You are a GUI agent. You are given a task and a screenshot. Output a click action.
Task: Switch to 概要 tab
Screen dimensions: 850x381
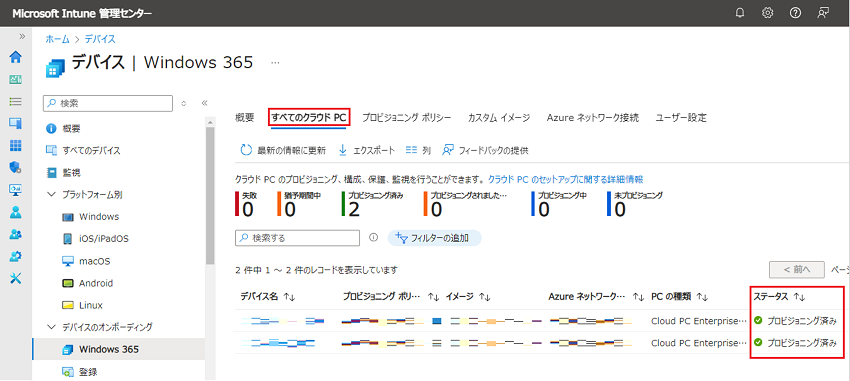click(x=244, y=118)
